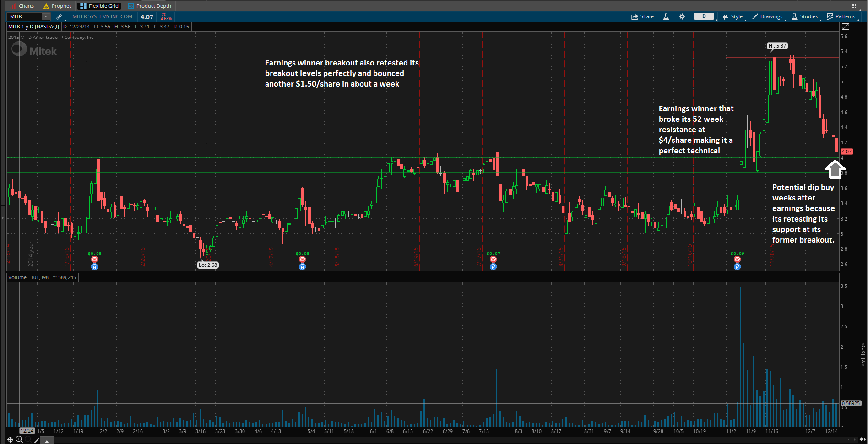
Task: Click the O: 3.56 open value
Action: point(103,27)
